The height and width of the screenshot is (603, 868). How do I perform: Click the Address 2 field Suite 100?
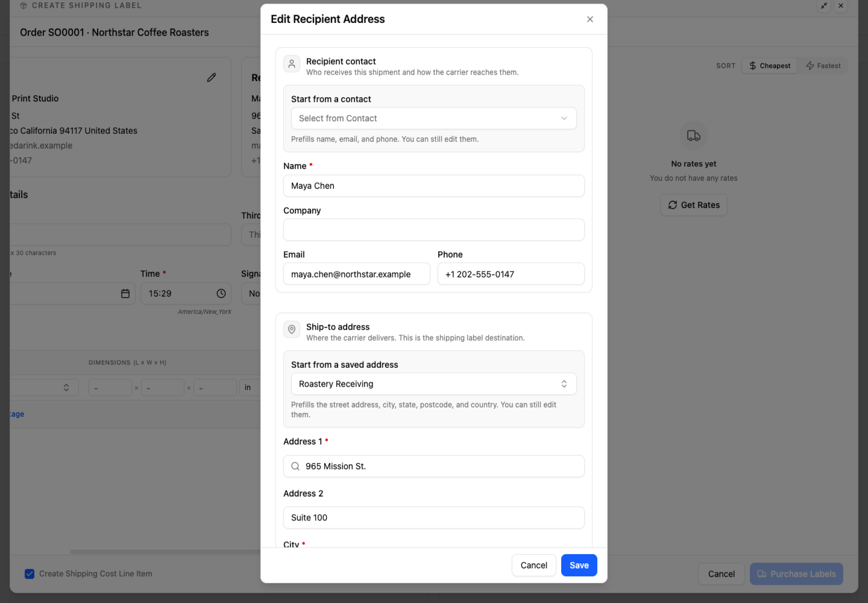pyautogui.click(x=434, y=517)
